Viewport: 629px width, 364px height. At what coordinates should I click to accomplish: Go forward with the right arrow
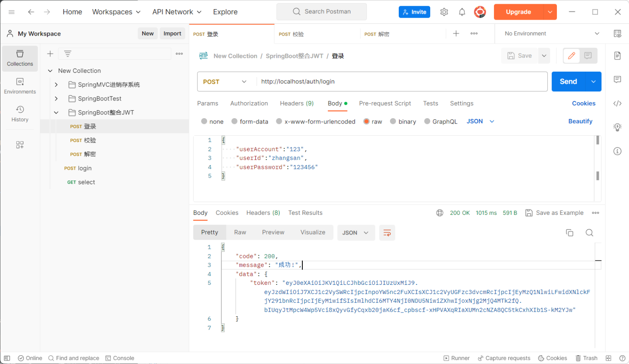[47, 12]
